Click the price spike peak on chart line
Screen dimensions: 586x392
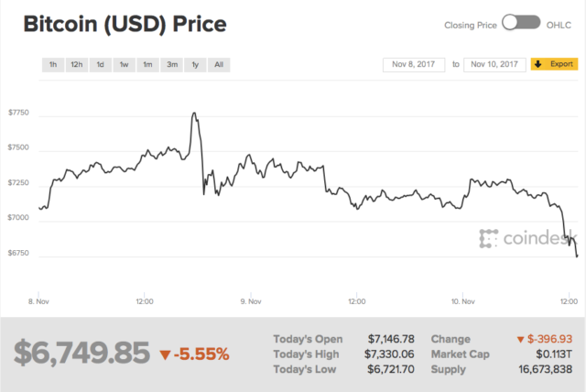point(195,114)
